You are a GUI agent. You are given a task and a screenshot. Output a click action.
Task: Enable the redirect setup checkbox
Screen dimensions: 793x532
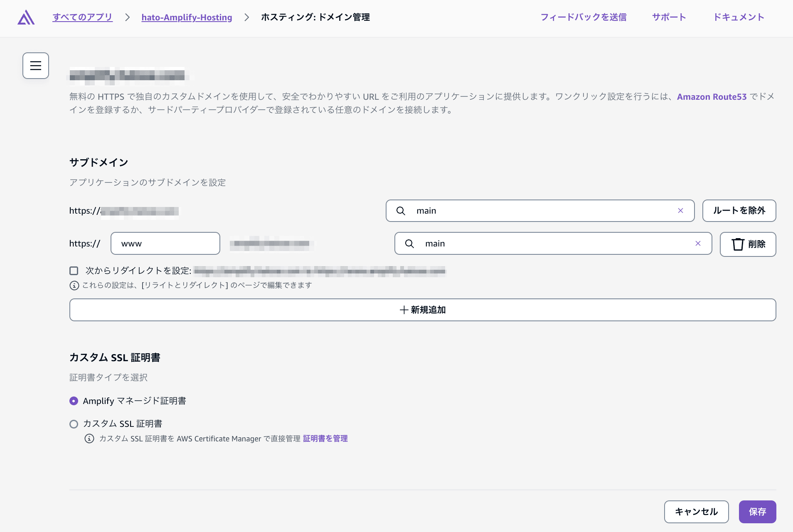pyautogui.click(x=74, y=271)
